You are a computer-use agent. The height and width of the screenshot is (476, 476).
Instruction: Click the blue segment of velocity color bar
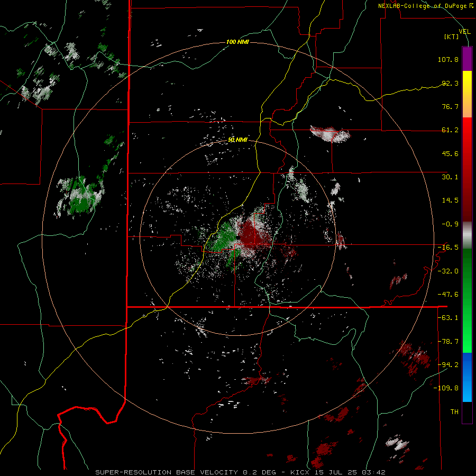point(467,377)
